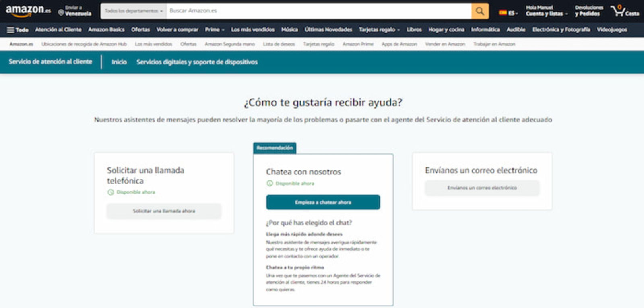The width and height of the screenshot is (644, 308).
Task: Open Ofertas in sub navigation
Action: pos(188,44)
